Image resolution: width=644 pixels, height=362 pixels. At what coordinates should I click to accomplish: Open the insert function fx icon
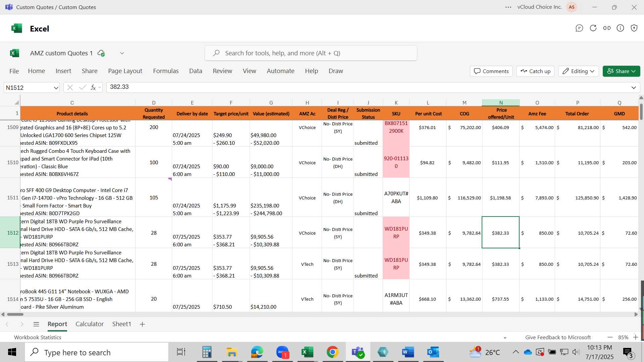(93, 87)
